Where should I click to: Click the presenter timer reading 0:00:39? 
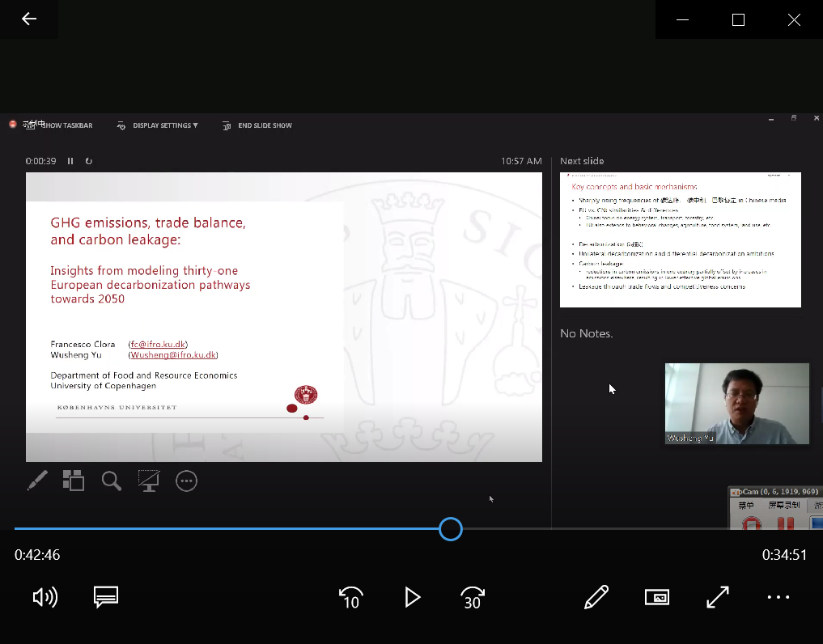coord(41,161)
